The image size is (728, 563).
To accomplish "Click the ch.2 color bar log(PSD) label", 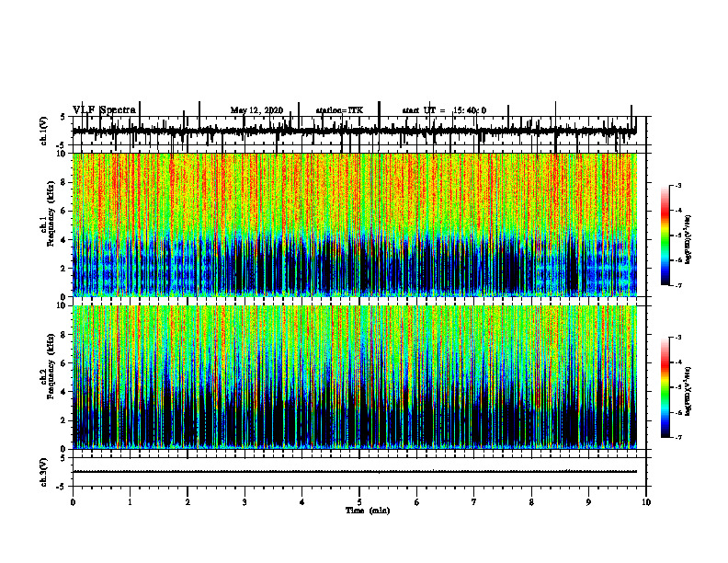I will pyautogui.click(x=688, y=392).
